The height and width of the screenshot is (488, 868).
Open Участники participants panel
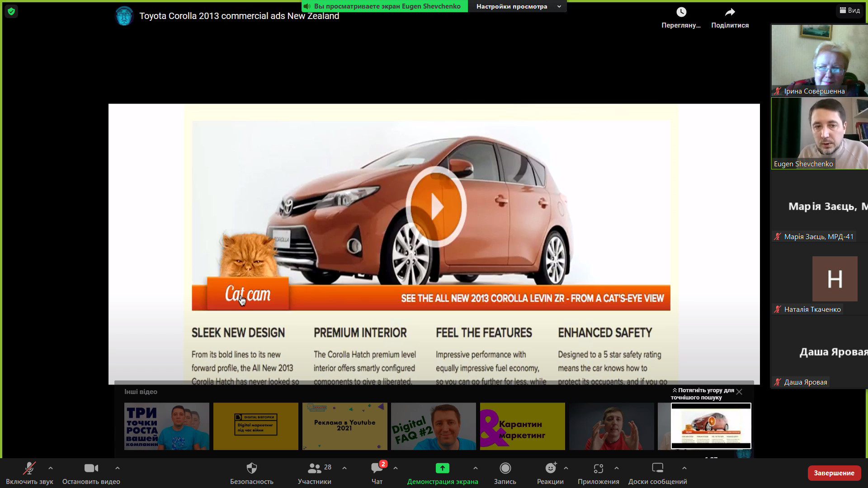tap(315, 473)
